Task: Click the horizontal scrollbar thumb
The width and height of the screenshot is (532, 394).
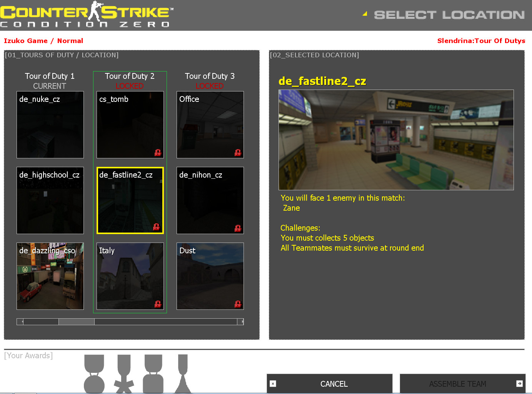Action: [77, 322]
